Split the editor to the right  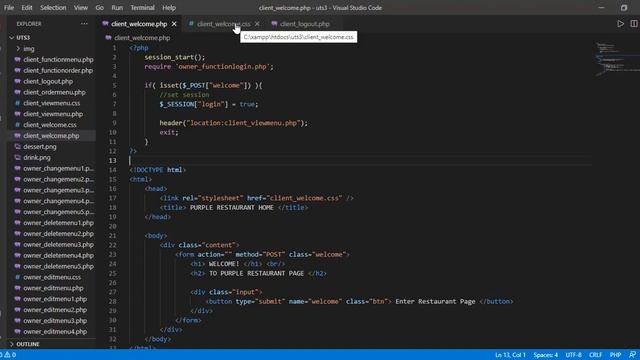coord(634,24)
